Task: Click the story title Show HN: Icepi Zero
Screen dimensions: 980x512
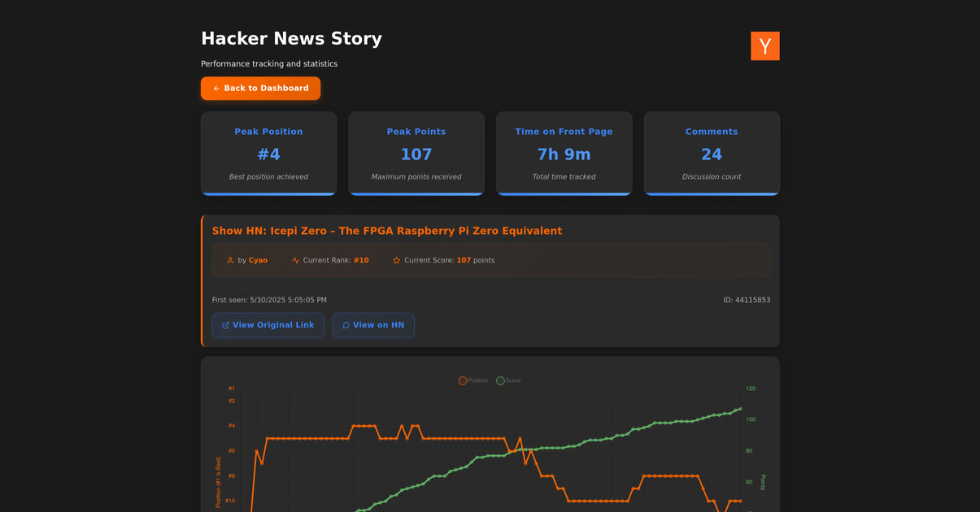Action: point(386,231)
